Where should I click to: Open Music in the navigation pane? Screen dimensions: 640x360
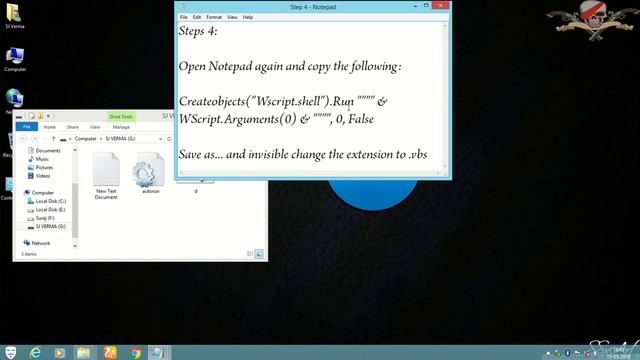click(38, 159)
